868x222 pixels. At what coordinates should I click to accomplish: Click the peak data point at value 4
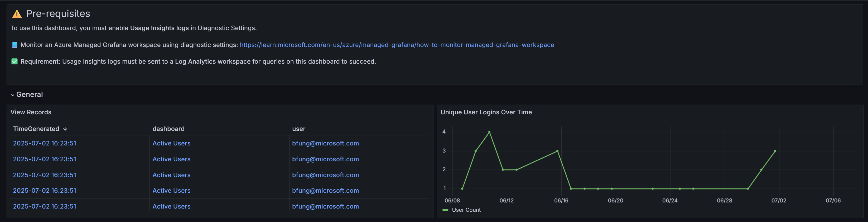pos(489,132)
